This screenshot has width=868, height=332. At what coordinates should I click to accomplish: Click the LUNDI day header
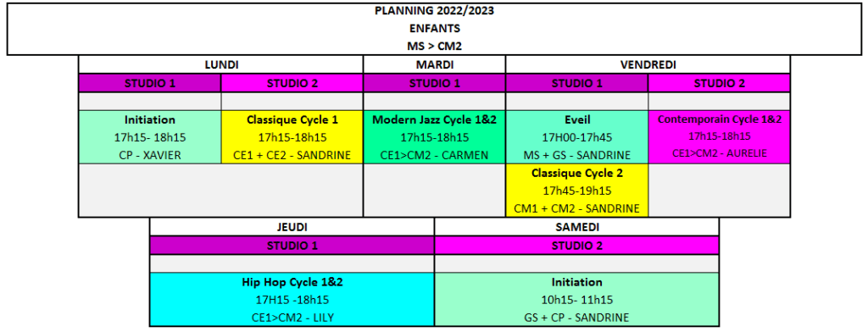coord(221,64)
